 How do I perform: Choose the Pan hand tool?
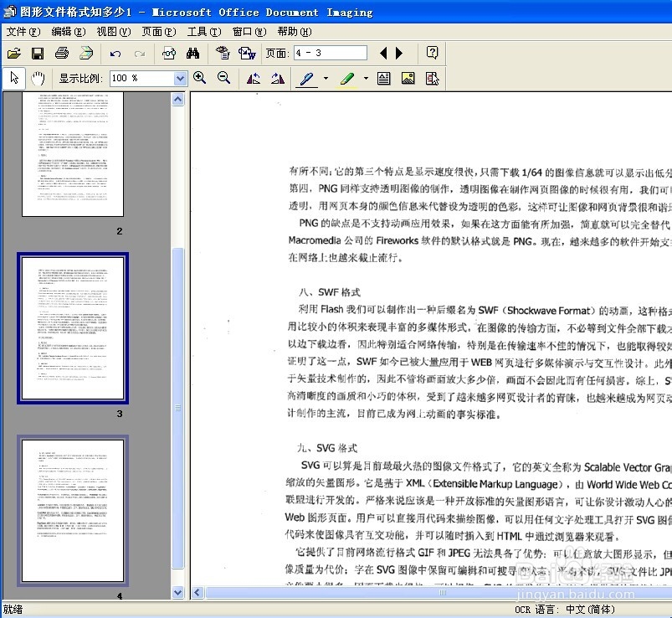(x=38, y=78)
